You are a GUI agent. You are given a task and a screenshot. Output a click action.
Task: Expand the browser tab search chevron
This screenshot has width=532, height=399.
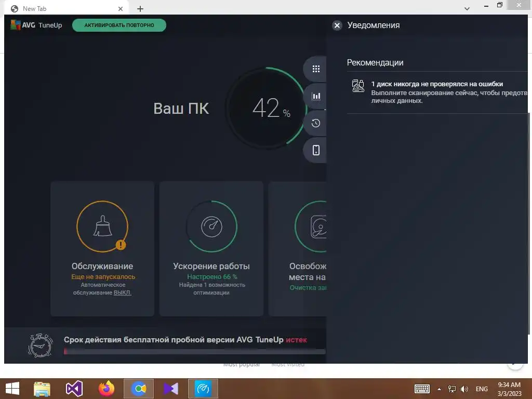pyautogui.click(x=467, y=9)
